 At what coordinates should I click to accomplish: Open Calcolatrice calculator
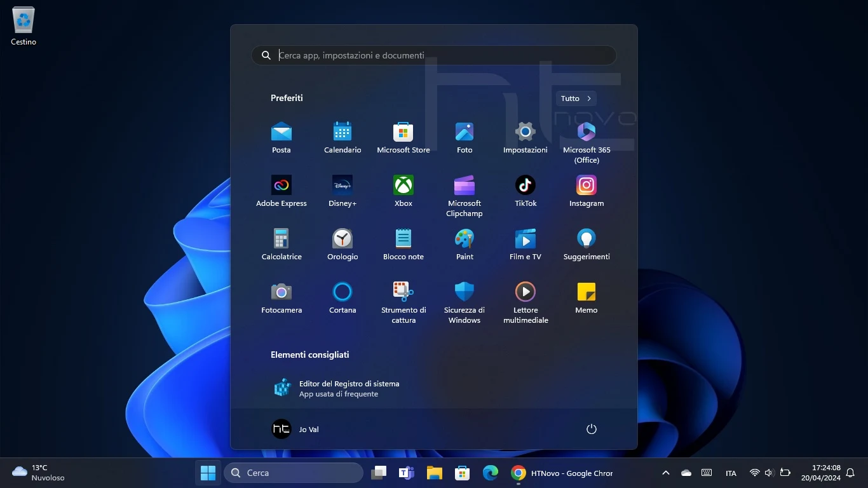[x=281, y=245]
